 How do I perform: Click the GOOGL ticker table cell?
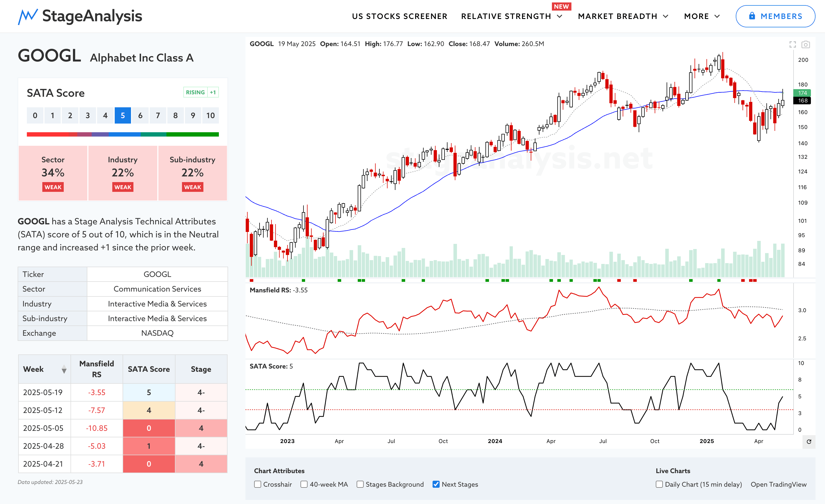click(x=157, y=274)
